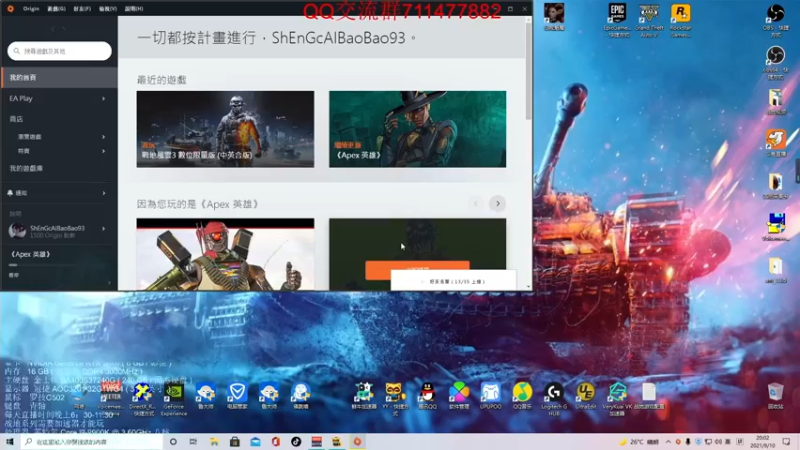Open the 好友(F) menu
Image resolution: width=800 pixels, height=450 pixels.
(82, 8)
